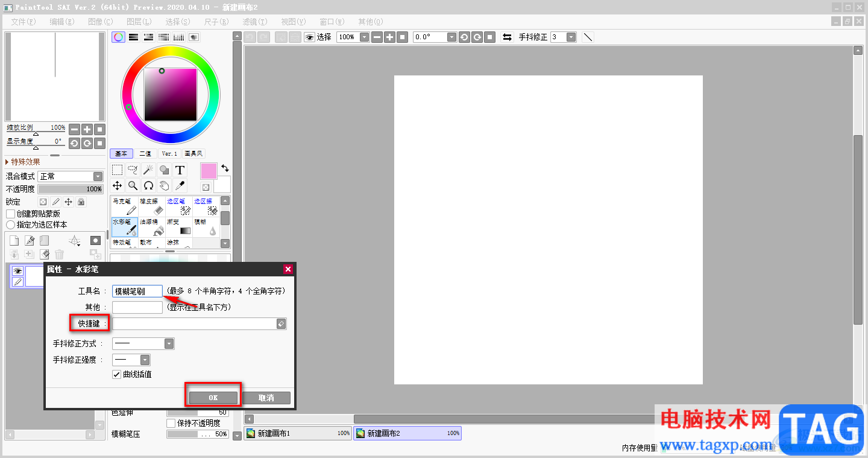Screen dimensions: 868x458
Task: Focus the 其他 text field
Action: (x=137, y=307)
